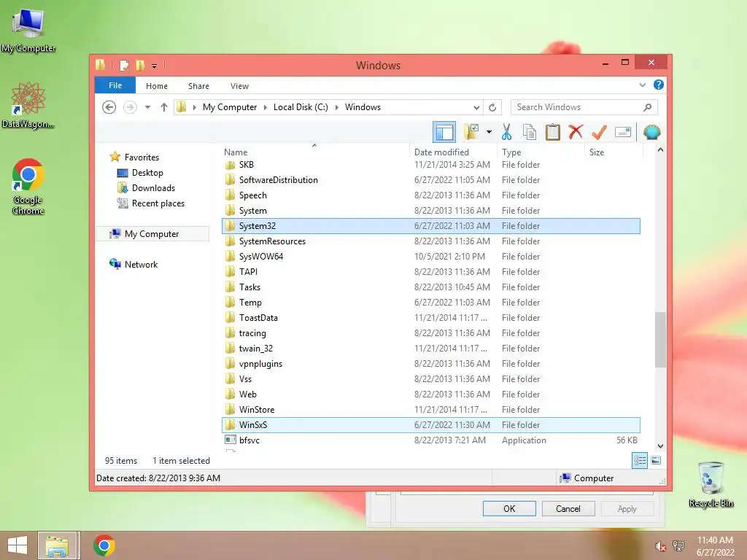Click quick access New Folder icon in title bar

[140, 65]
